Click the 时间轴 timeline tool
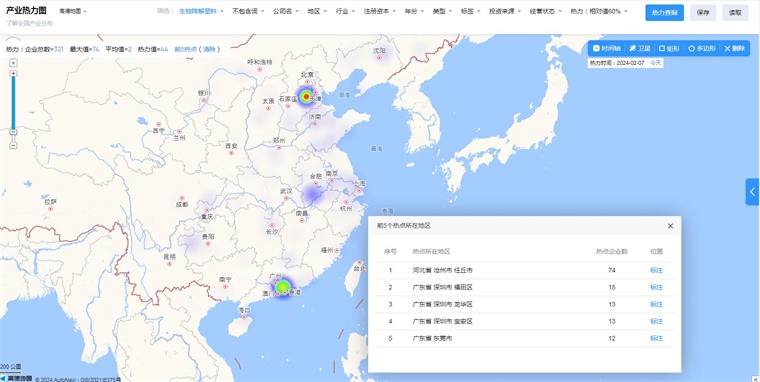The width and height of the screenshot is (760, 382). point(607,48)
